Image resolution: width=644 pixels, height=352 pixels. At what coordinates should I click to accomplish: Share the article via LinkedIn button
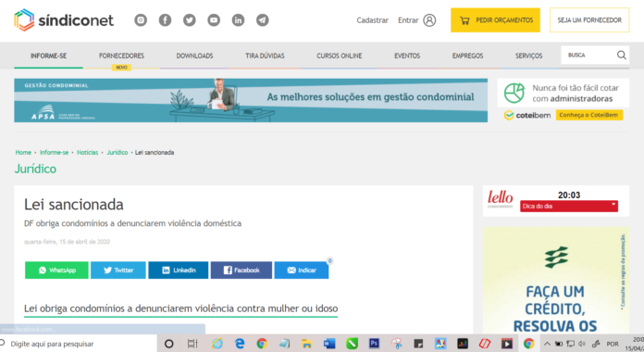coord(179,270)
